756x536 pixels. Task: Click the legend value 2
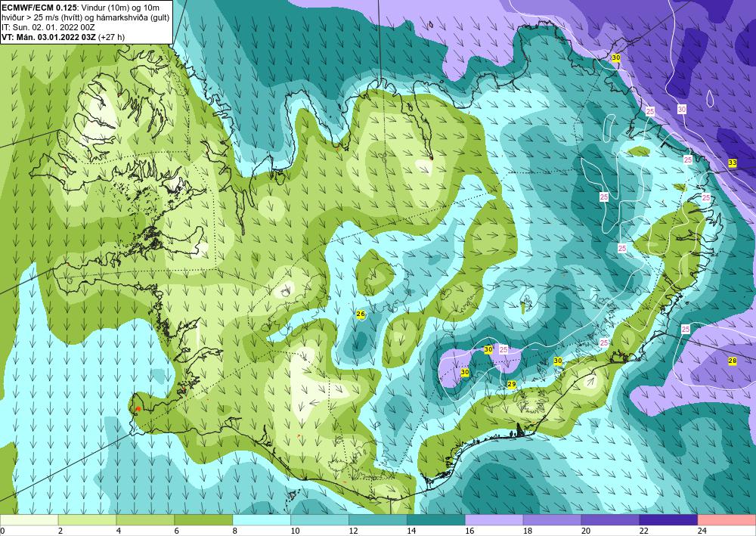click(60, 531)
